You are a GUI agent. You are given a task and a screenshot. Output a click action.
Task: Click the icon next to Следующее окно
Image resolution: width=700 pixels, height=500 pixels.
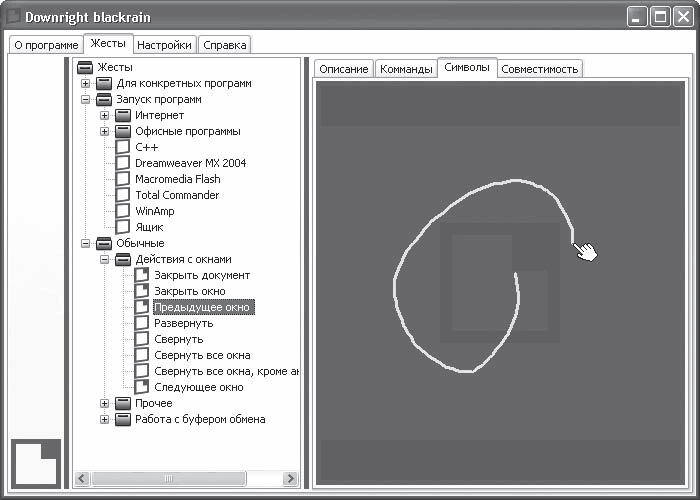pyautogui.click(x=142, y=387)
